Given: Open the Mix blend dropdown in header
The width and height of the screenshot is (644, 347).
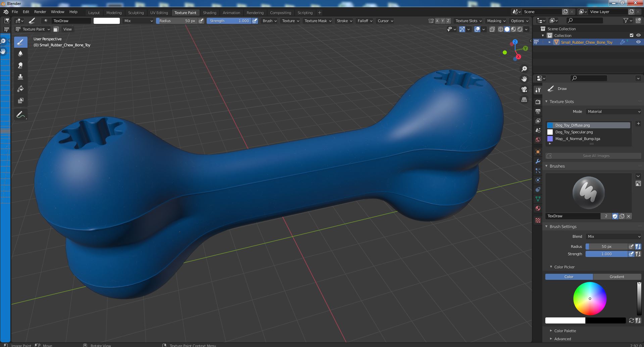Looking at the screenshot, I should 138,21.
